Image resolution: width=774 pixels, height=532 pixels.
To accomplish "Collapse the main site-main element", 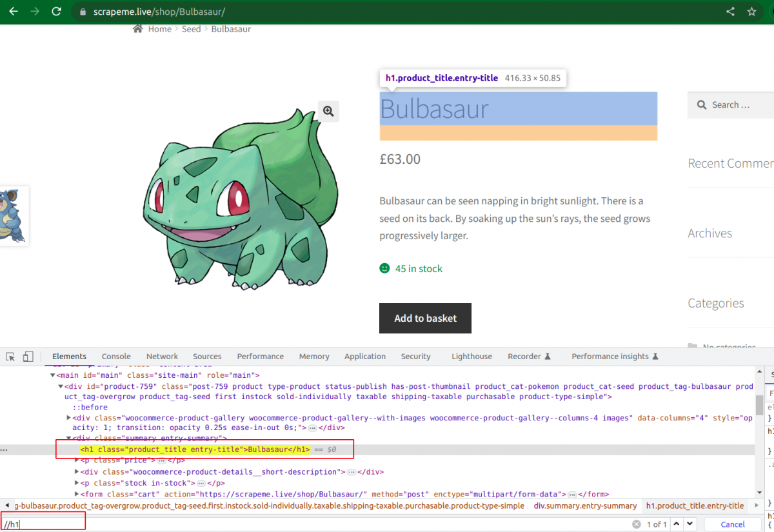I will tap(52, 375).
